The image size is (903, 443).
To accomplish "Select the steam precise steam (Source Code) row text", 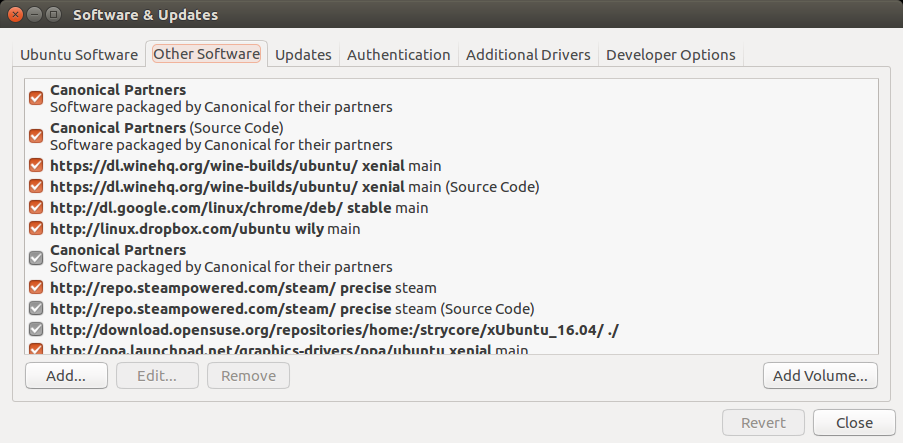I will (292, 309).
